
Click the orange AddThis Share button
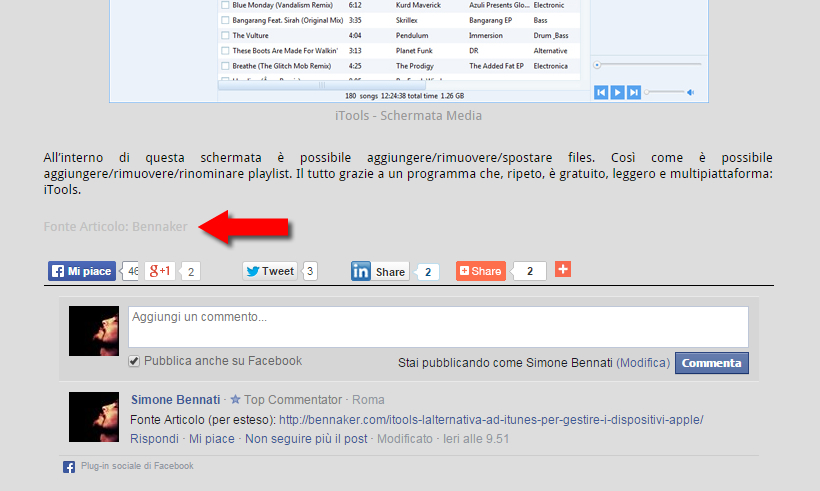tap(481, 271)
